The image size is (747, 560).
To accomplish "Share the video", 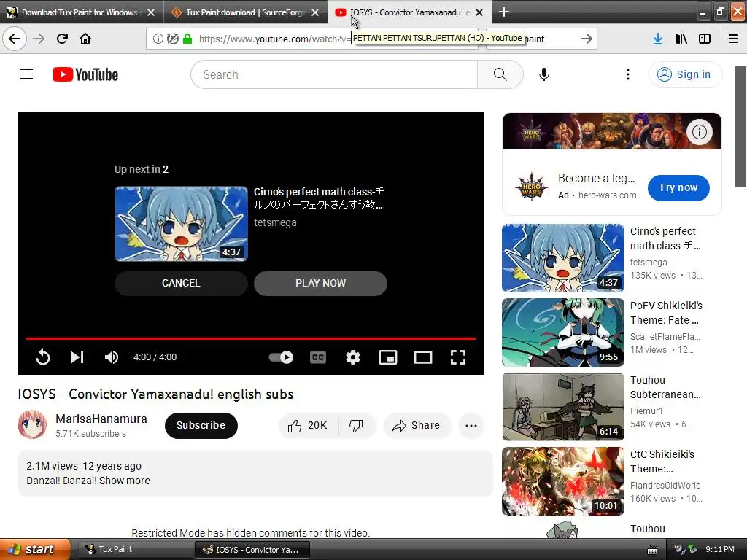I will tap(417, 425).
